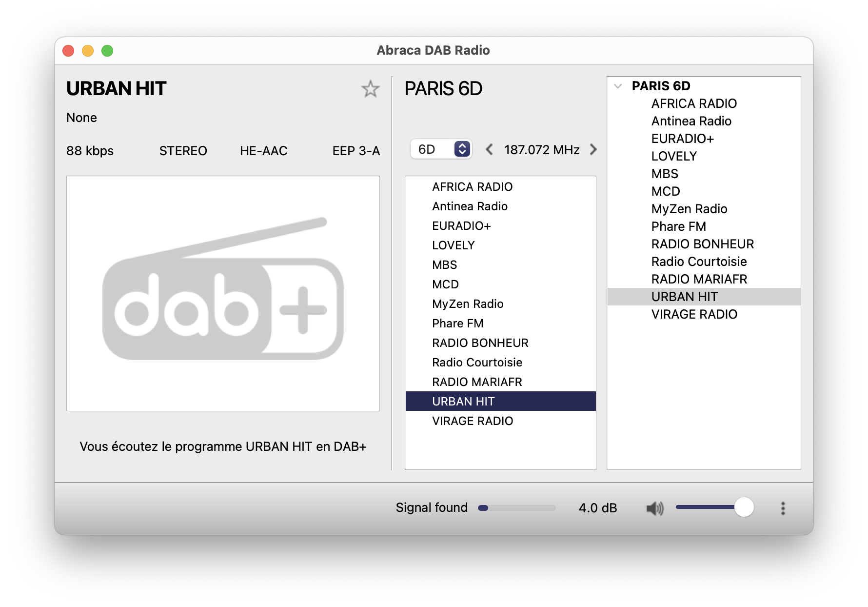This screenshot has width=868, height=607.
Task: Select MBS in the service list
Action: click(x=500, y=265)
